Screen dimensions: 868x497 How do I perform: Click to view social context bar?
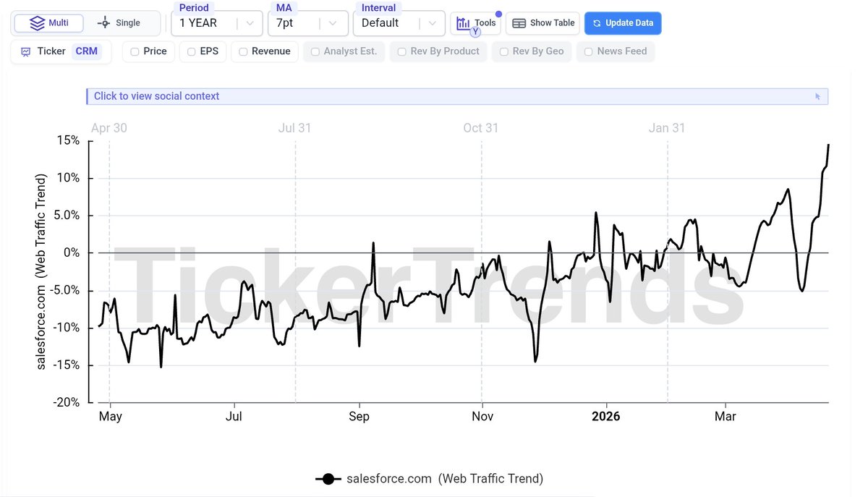pyautogui.click(x=456, y=96)
